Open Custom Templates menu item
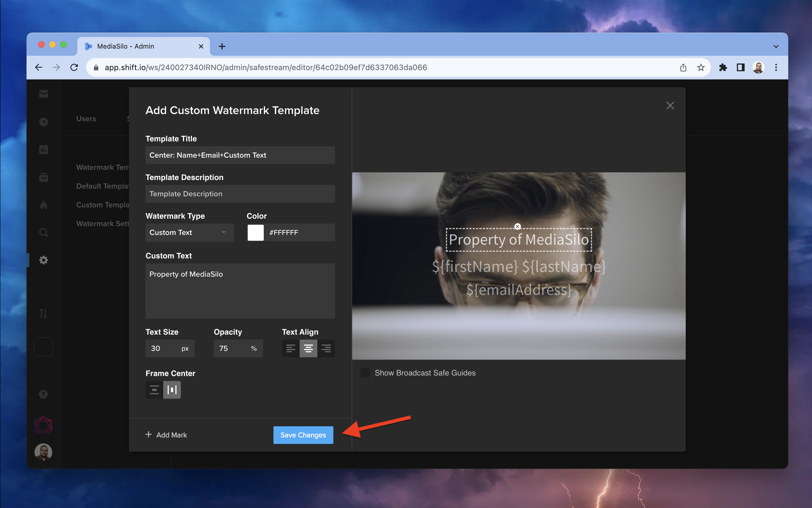The image size is (812, 508). 102,205
